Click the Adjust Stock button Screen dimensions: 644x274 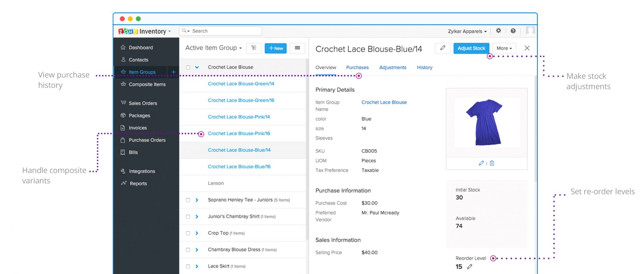[471, 48]
